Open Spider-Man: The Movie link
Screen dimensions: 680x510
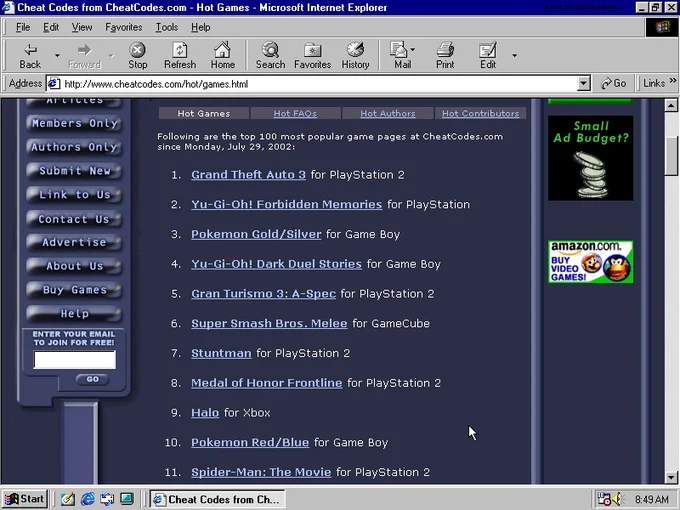click(261, 472)
